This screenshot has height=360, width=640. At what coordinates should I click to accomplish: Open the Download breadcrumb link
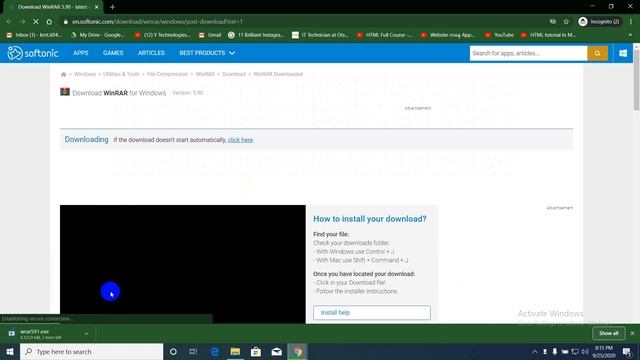click(234, 74)
